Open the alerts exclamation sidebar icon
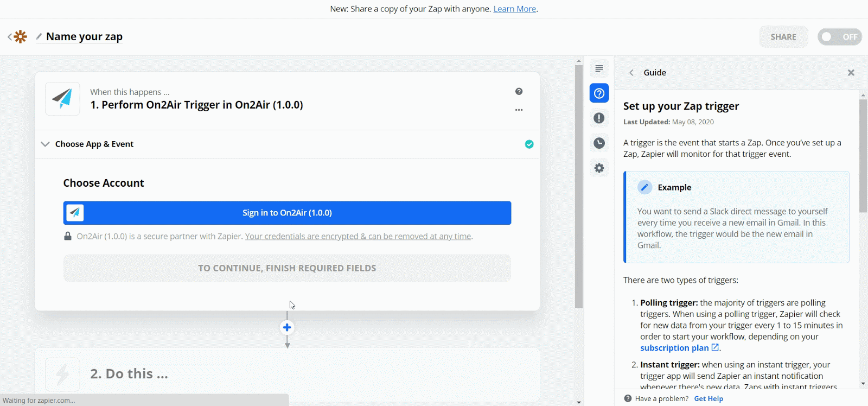 click(599, 118)
